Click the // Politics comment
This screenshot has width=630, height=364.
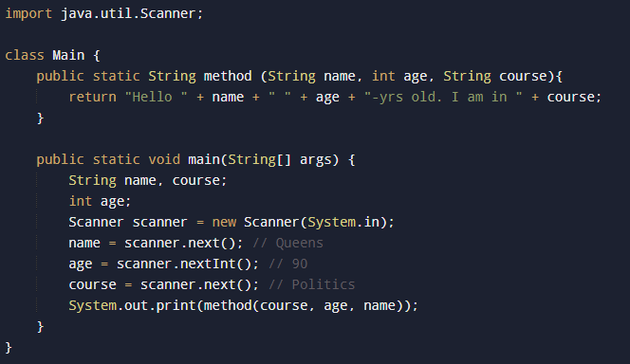pos(311,284)
